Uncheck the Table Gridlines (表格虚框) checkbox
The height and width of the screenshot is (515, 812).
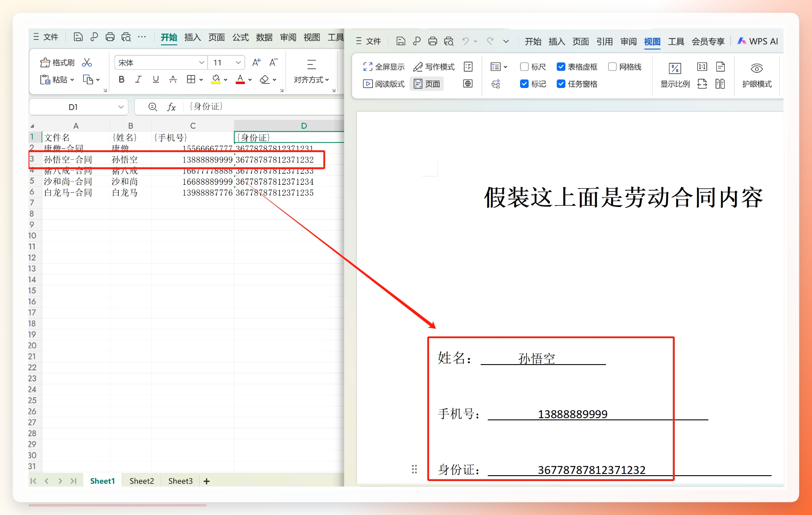coord(561,67)
